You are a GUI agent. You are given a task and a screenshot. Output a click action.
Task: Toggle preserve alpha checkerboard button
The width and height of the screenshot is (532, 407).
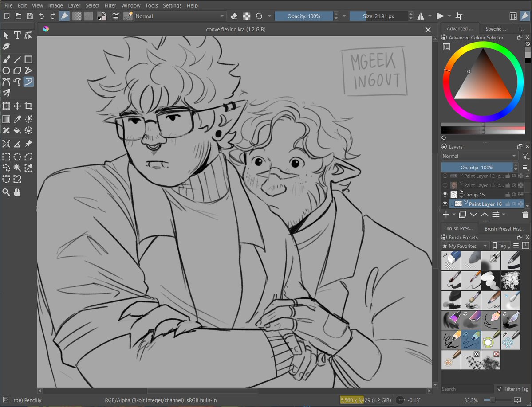click(247, 16)
